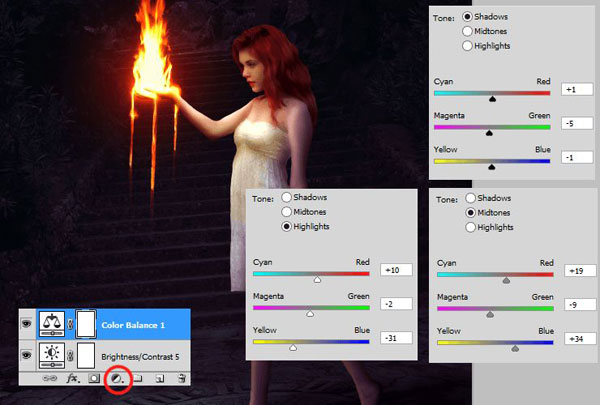The image size is (600, 405).
Task: Click the chain link on Color Balance 1 layer
Action: (x=70, y=324)
